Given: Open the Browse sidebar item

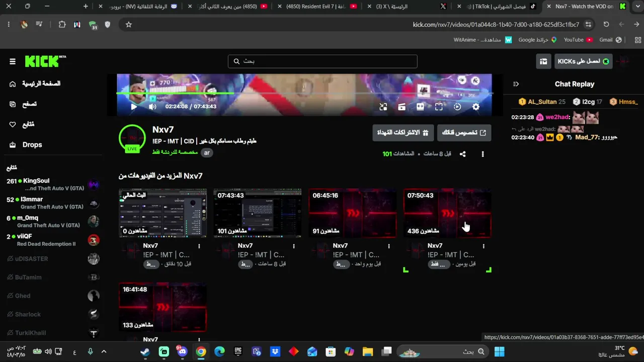Looking at the screenshot, I should click(x=23, y=104).
